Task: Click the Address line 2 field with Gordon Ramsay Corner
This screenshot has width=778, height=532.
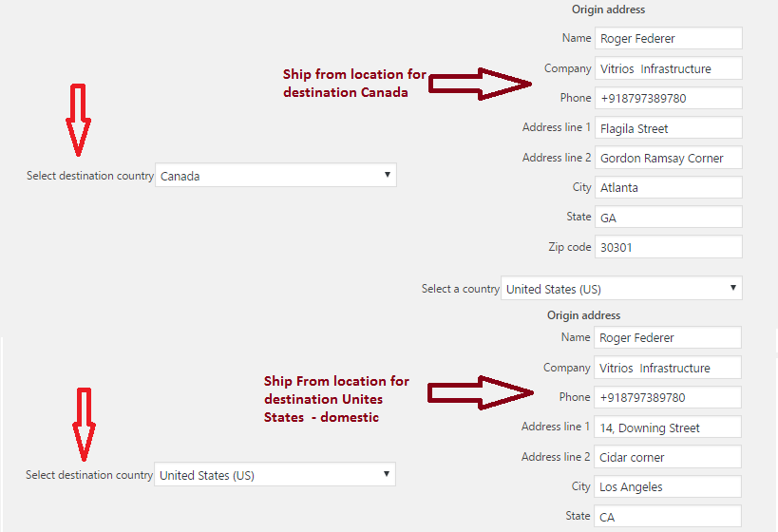Action: [x=669, y=158]
